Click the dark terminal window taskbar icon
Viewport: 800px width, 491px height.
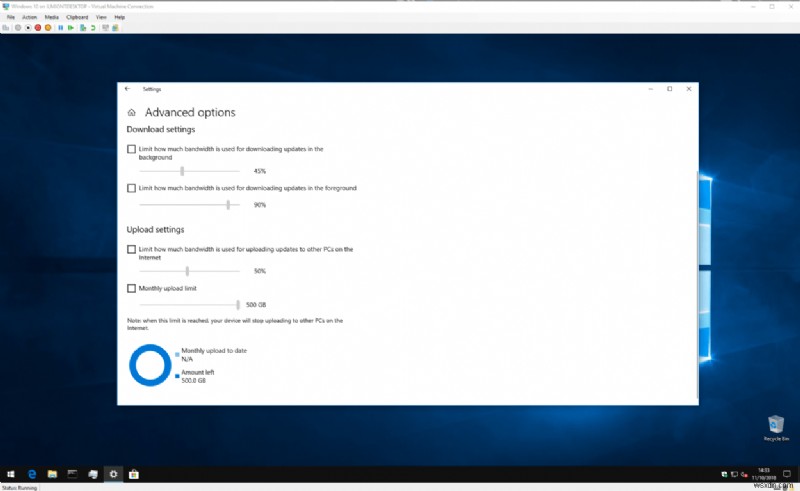72,474
